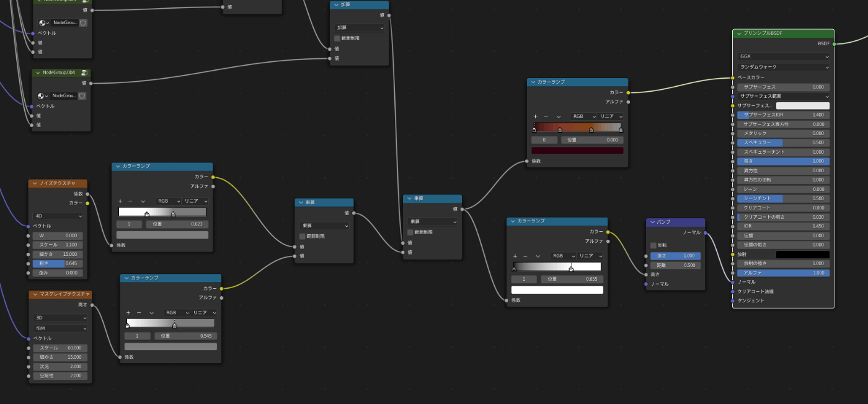Open node tree browser icon in NodeGroup.004
Image resolution: width=868 pixels, height=404 pixels.
tap(43, 96)
